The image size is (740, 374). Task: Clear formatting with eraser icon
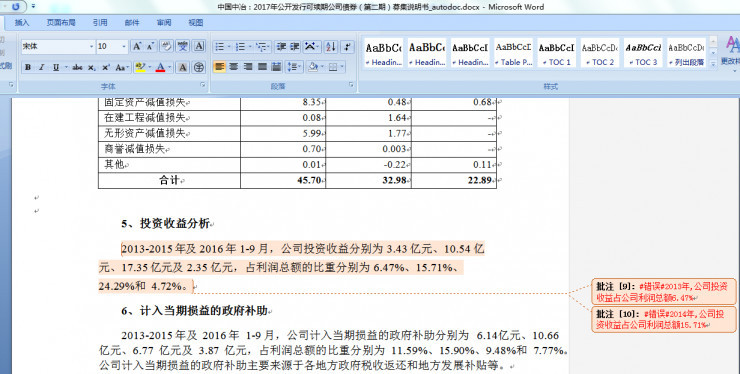pyautogui.click(x=166, y=46)
